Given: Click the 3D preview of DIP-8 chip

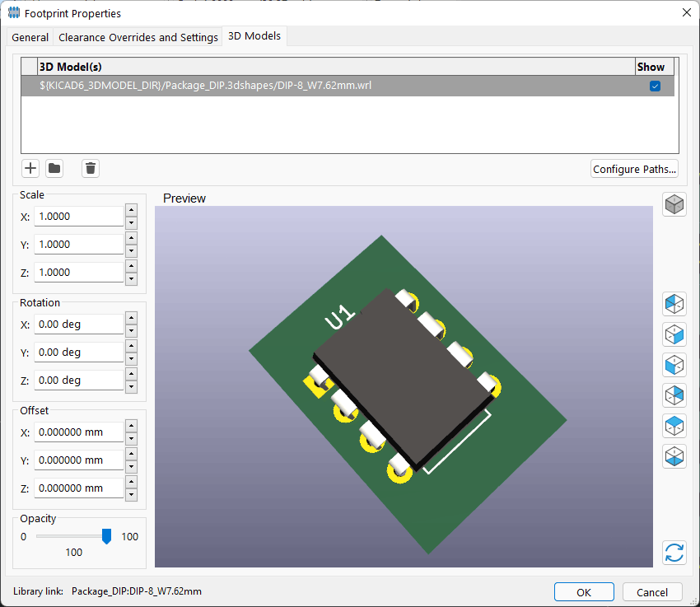Looking at the screenshot, I should click(404, 386).
